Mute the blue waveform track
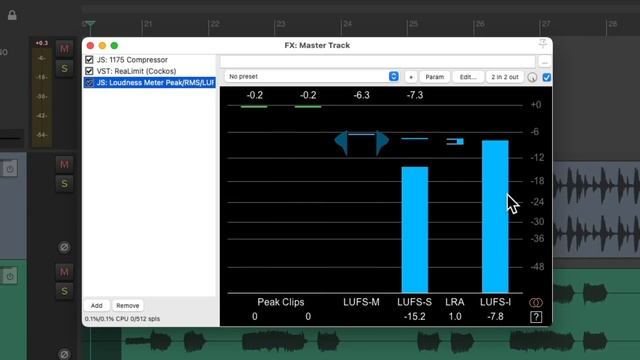Image resolution: width=640 pixels, height=360 pixels. pos(64,164)
